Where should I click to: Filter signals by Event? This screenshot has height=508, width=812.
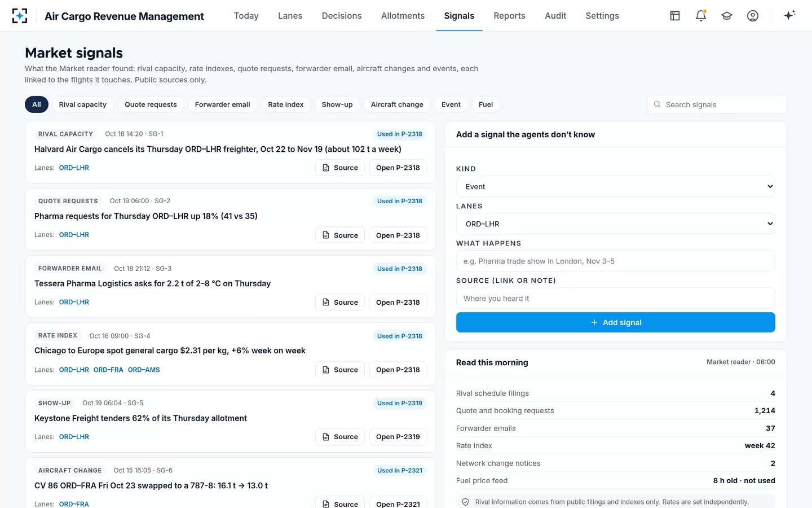(x=451, y=104)
